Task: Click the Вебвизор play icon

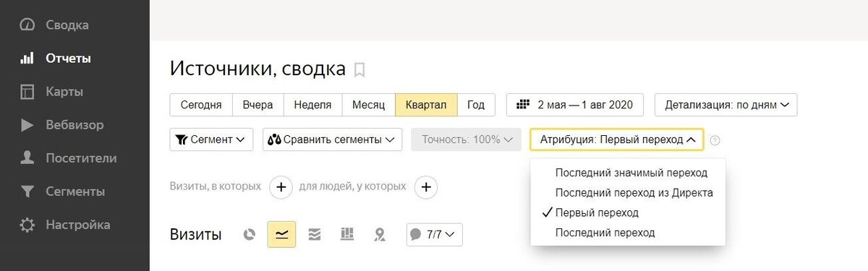Action: (27, 125)
